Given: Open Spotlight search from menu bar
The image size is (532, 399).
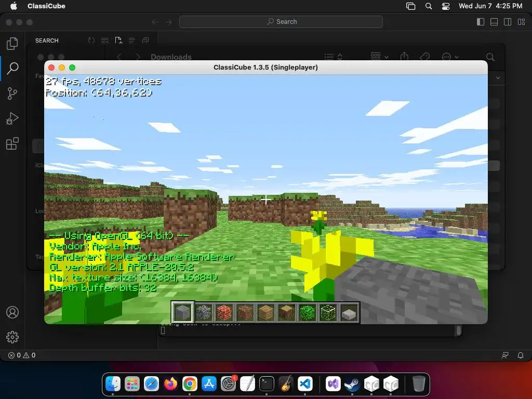Looking at the screenshot, I should (x=429, y=6).
